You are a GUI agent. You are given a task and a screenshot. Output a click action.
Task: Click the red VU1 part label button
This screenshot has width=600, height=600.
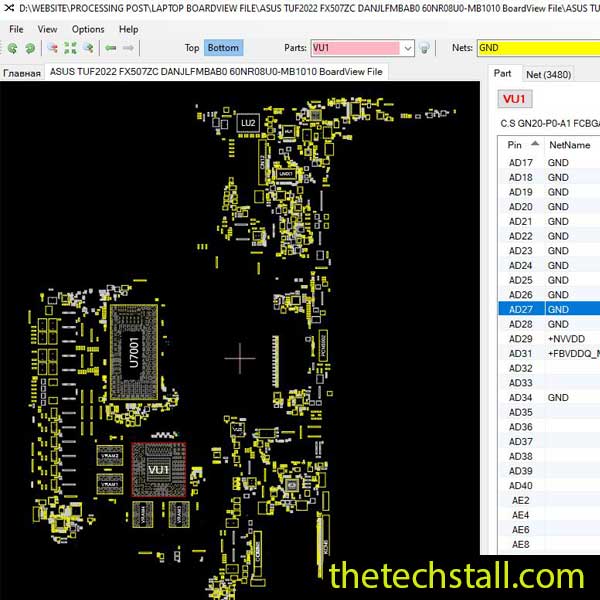pos(514,99)
